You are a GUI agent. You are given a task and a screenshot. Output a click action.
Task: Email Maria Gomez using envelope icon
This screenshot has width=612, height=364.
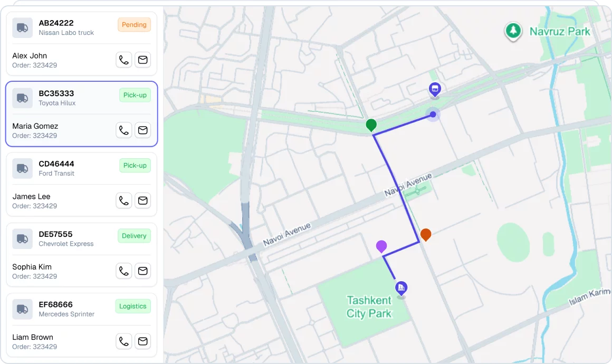[142, 130]
